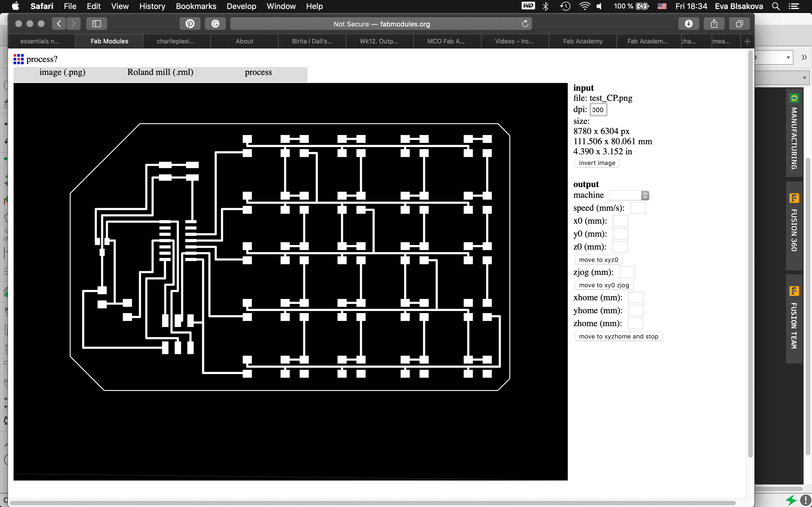Open a new Safari tab

(x=747, y=41)
